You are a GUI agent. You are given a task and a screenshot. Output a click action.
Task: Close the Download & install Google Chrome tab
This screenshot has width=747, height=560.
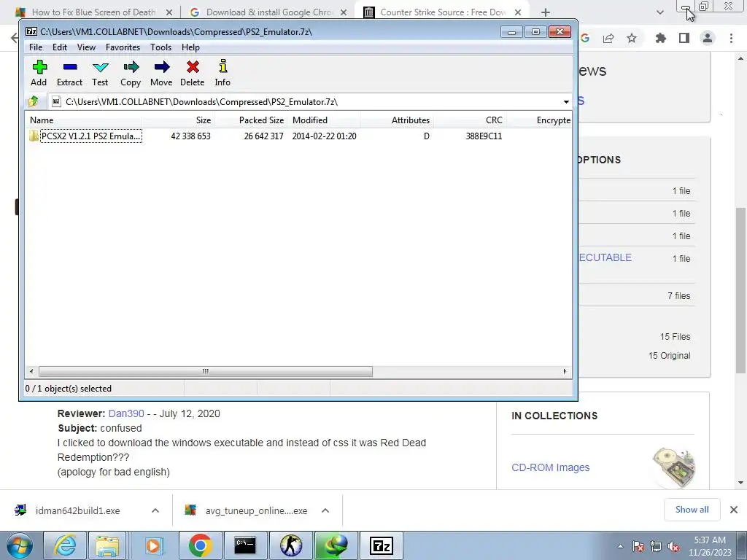tap(344, 12)
